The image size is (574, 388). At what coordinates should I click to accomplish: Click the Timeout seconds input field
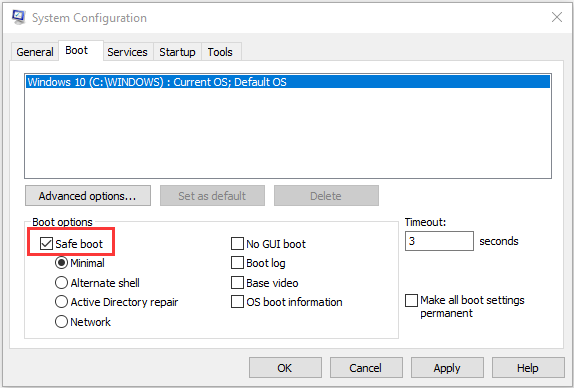pyautogui.click(x=439, y=241)
